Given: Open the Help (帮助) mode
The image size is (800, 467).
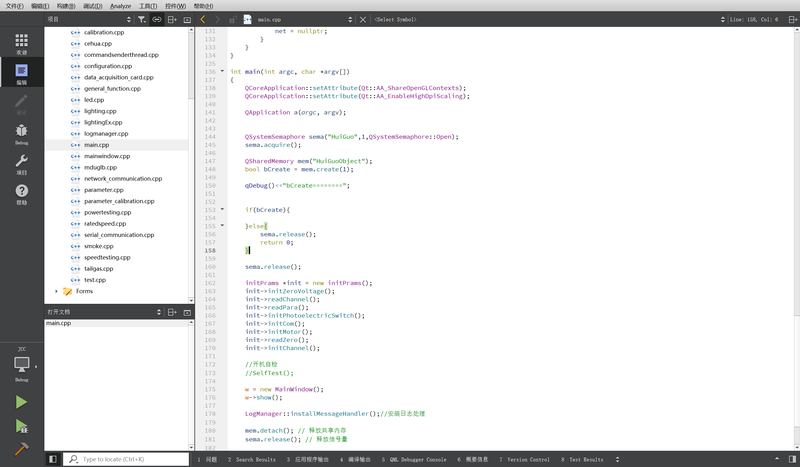Looking at the screenshot, I should pos(21,194).
